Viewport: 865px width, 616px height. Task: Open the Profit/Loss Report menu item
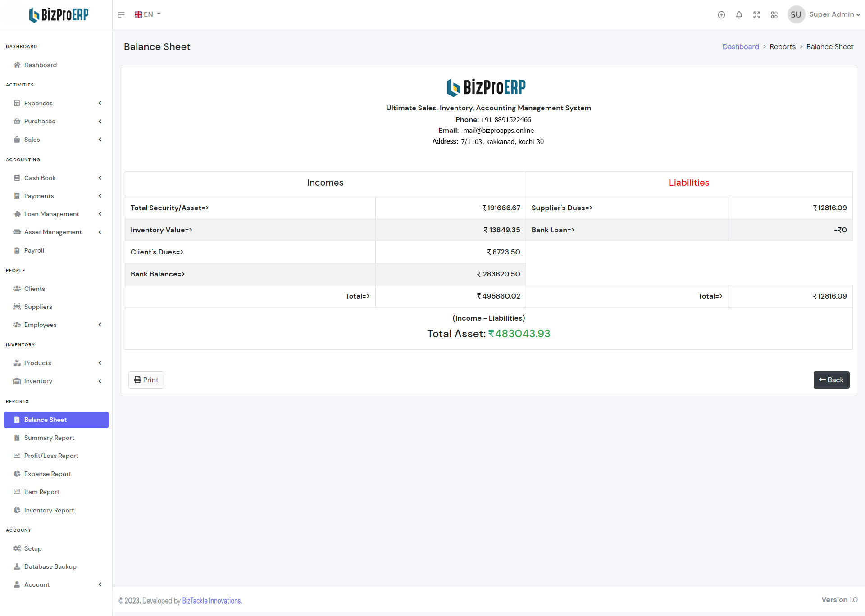(x=51, y=456)
